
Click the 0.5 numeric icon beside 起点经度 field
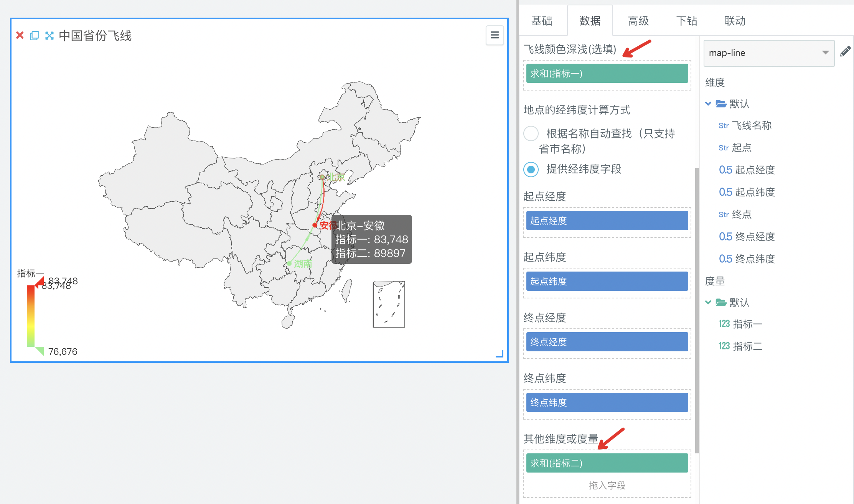tap(725, 170)
